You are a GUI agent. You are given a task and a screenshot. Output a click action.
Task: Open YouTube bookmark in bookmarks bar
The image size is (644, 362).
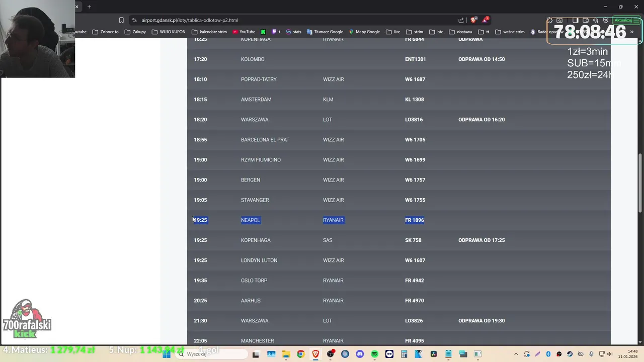[244, 32]
